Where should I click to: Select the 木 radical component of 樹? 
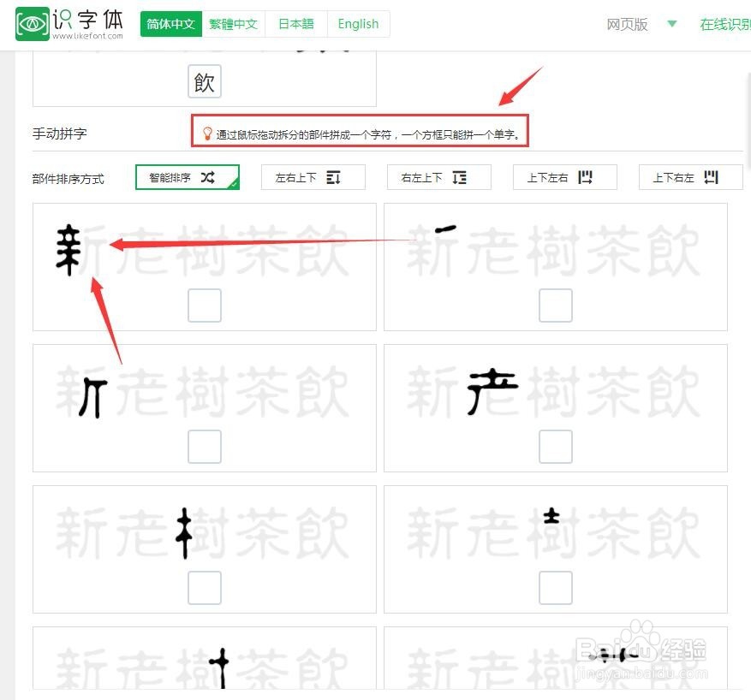point(184,533)
